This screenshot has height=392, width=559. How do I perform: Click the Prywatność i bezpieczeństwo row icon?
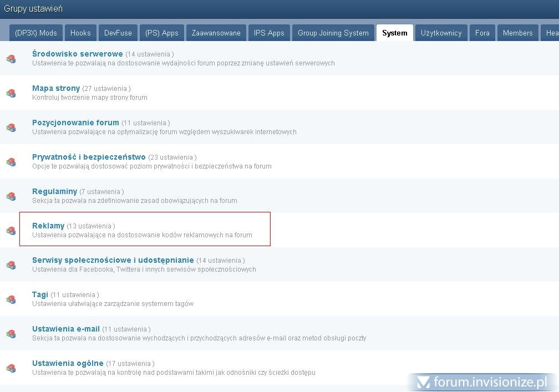(11, 162)
